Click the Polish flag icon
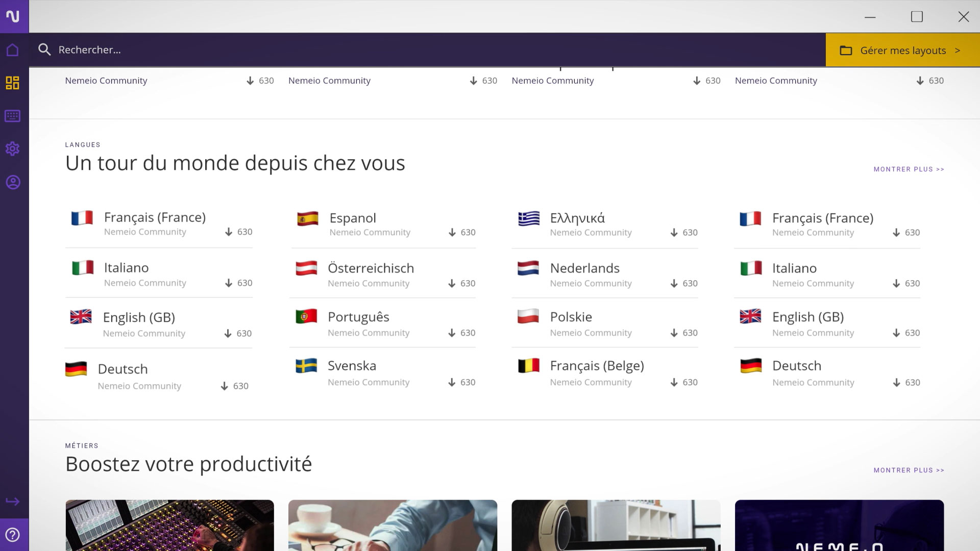Viewport: 980px width, 551px height. 528,316
